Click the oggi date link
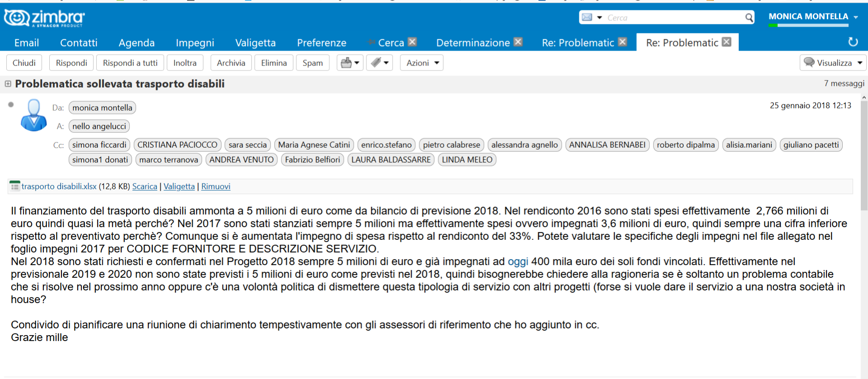This screenshot has width=868, height=379. [518, 262]
